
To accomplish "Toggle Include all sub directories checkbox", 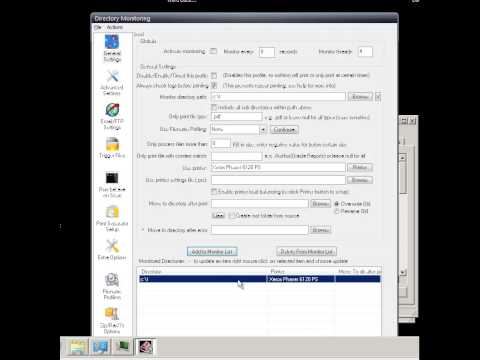I will tap(214, 107).
